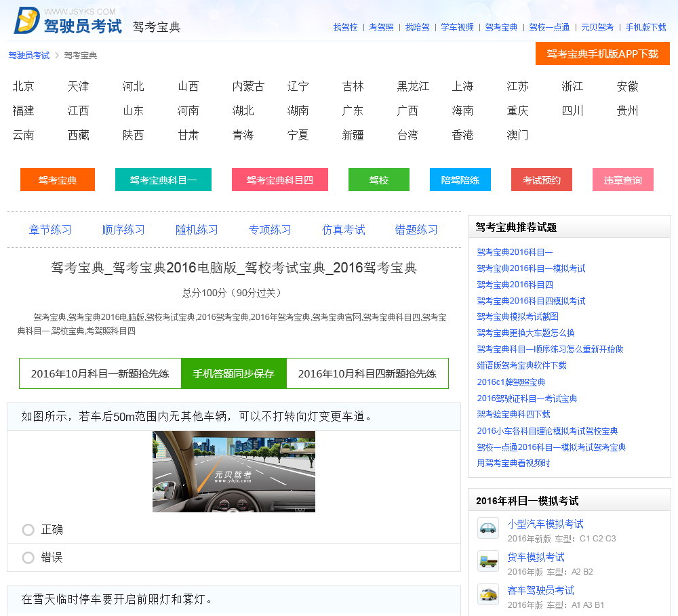Click the blue 陪驾陪练 button
The image size is (678, 616).
460,180
